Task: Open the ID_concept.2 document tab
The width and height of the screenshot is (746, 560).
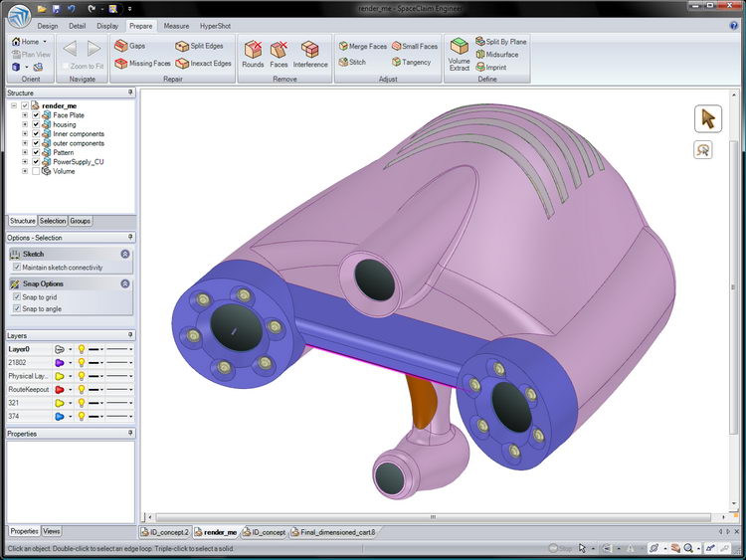Action: [168, 533]
